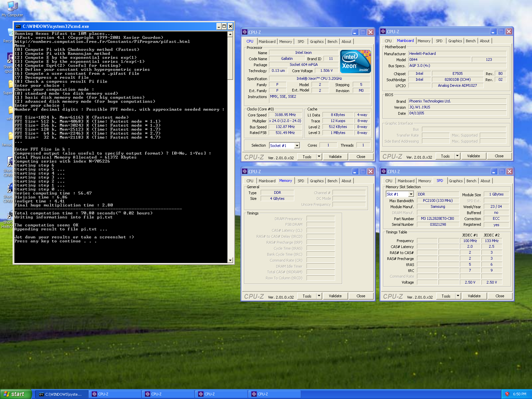Click the Core Voltage value 1.506 V
The image size is (532, 399).
click(x=327, y=70)
